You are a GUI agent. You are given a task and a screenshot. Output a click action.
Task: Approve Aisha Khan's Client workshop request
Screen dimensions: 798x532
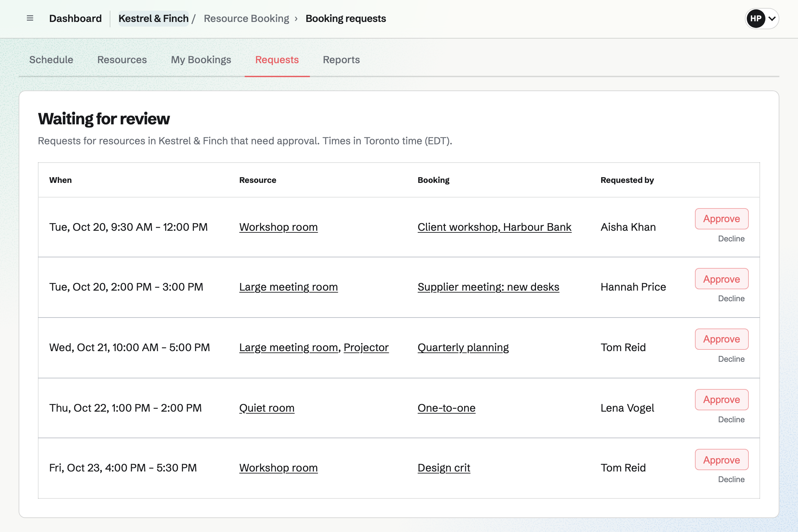point(721,219)
